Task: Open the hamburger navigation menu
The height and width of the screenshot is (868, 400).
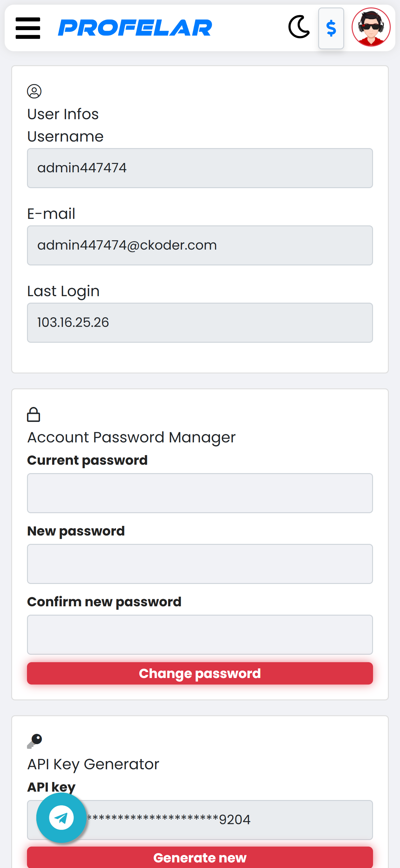Action: pyautogui.click(x=28, y=28)
